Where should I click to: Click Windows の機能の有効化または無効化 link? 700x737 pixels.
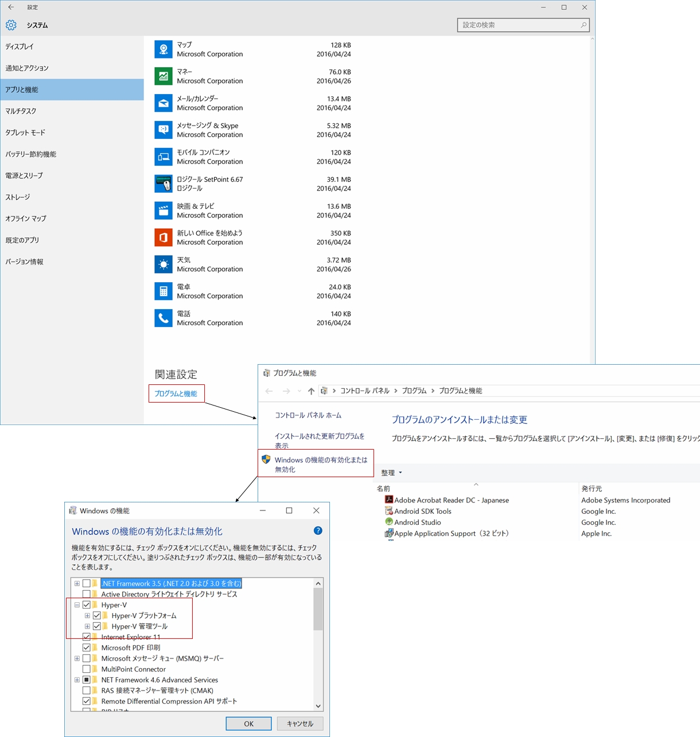(x=321, y=465)
